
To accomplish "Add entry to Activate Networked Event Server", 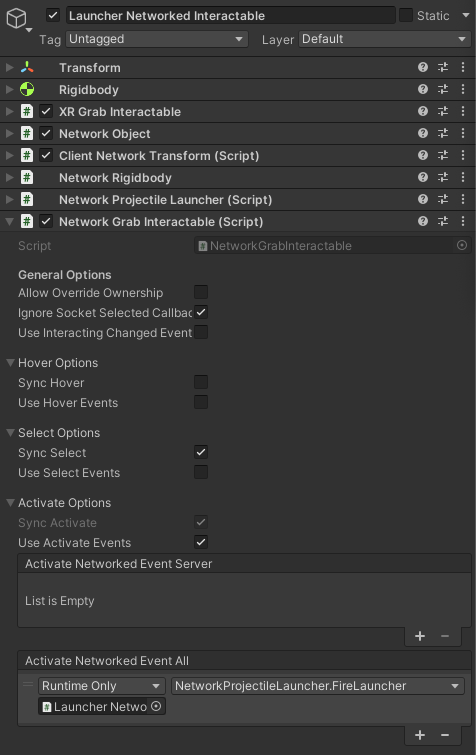I will coord(420,636).
